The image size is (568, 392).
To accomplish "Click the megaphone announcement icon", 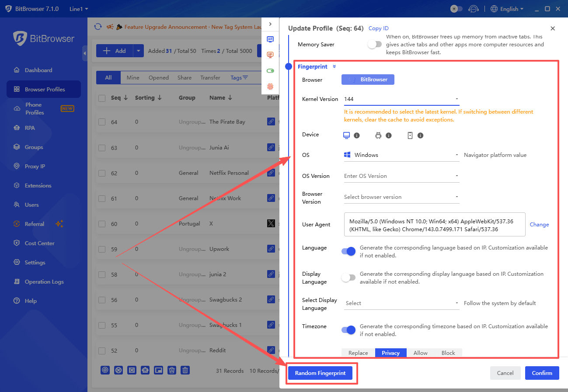I will pos(110,27).
